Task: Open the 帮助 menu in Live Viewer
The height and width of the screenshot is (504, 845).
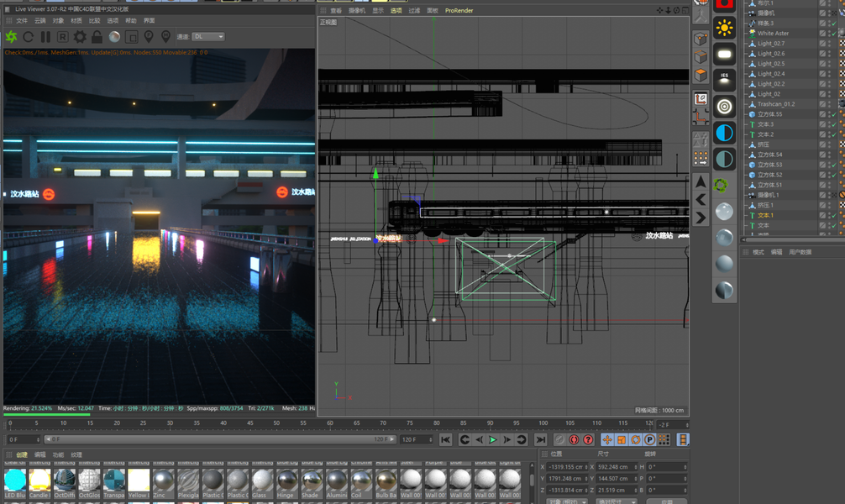Action: (131, 20)
